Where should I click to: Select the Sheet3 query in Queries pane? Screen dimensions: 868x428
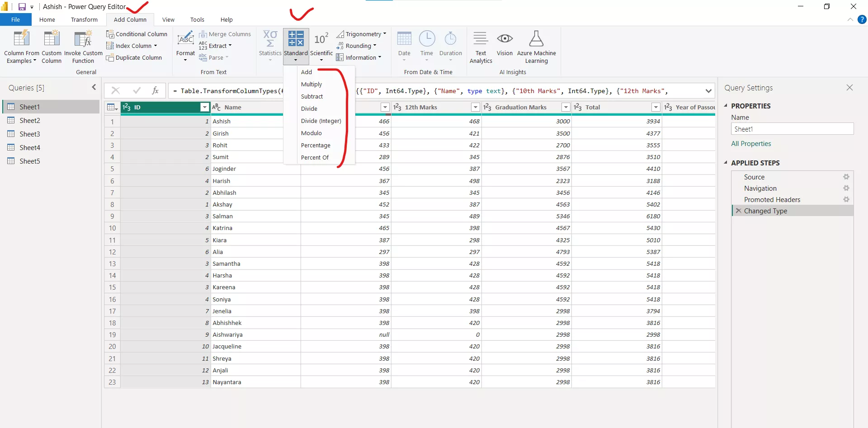pyautogui.click(x=30, y=134)
